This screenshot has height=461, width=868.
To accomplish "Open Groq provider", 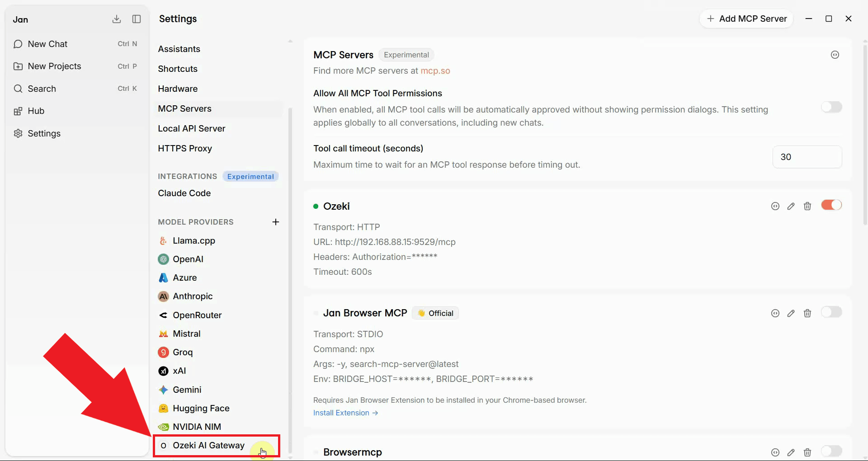I will (219, 352).
